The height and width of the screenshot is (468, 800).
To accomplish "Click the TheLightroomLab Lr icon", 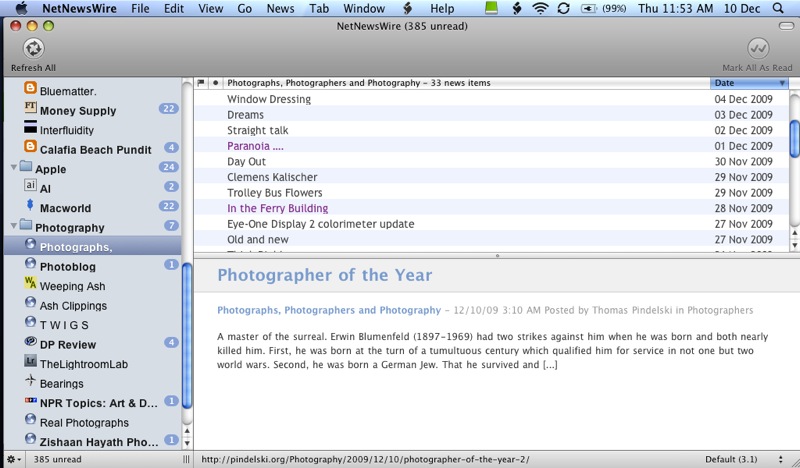I will click(31, 361).
